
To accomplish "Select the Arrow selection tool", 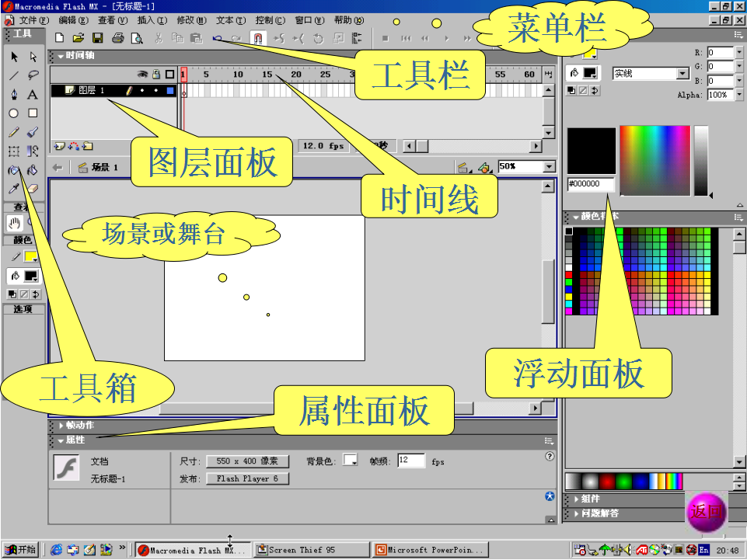I will point(14,57).
